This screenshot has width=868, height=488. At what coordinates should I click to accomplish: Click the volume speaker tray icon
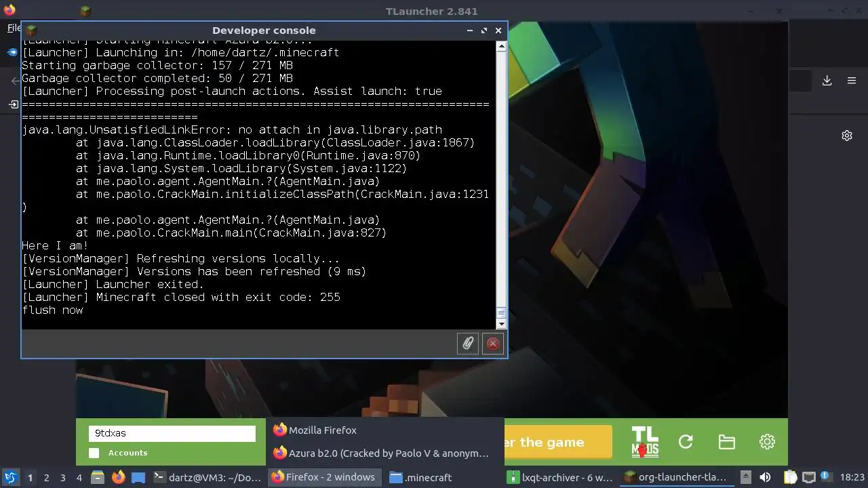click(x=765, y=477)
